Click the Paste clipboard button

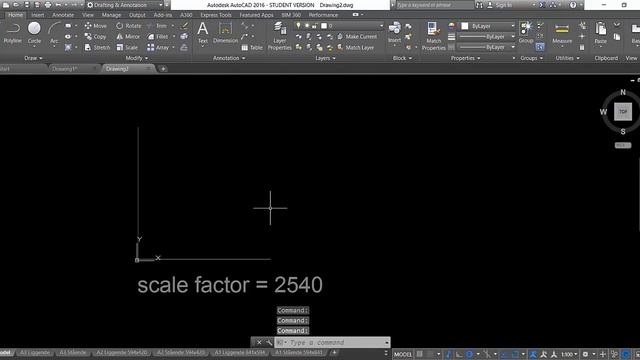[x=600, y=33]
